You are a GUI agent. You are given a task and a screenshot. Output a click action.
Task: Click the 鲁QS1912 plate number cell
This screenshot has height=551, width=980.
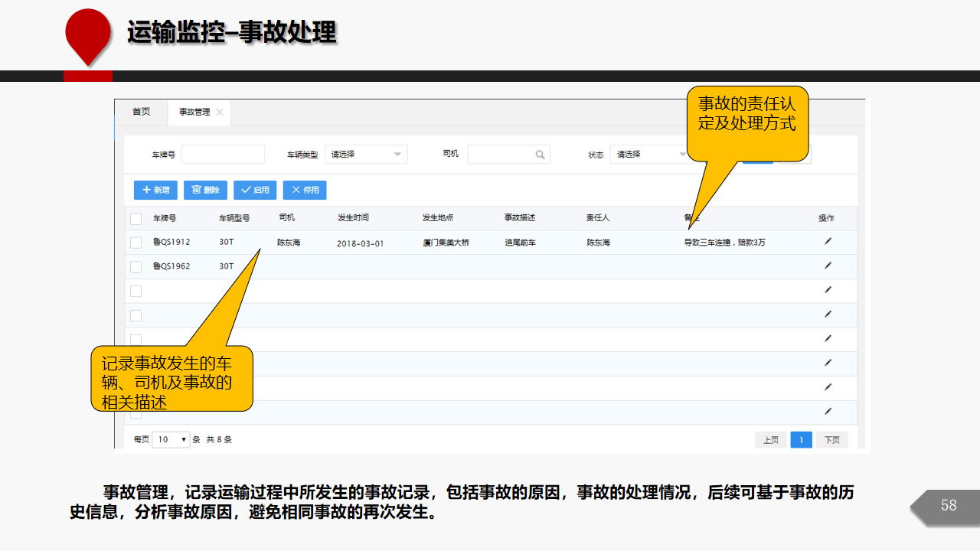click(171, 242)
